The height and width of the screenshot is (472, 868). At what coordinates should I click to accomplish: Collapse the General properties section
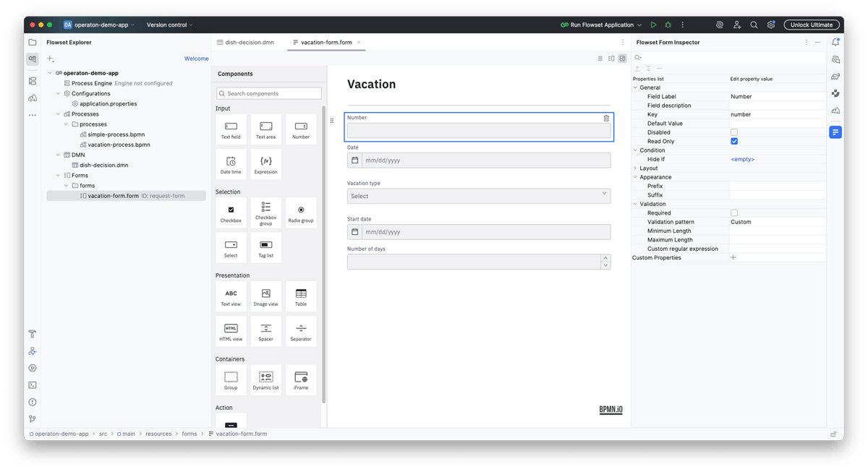pos(635,87)
